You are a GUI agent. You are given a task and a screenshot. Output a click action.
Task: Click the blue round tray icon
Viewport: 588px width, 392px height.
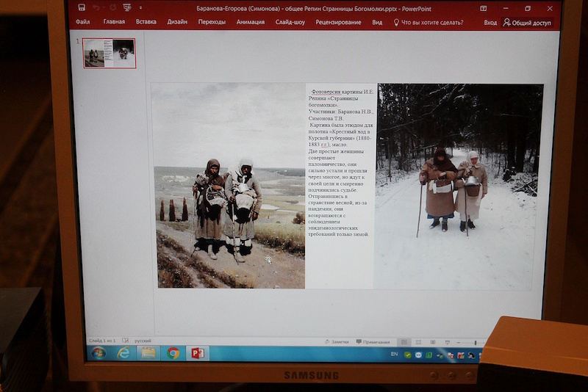point(418,355)
